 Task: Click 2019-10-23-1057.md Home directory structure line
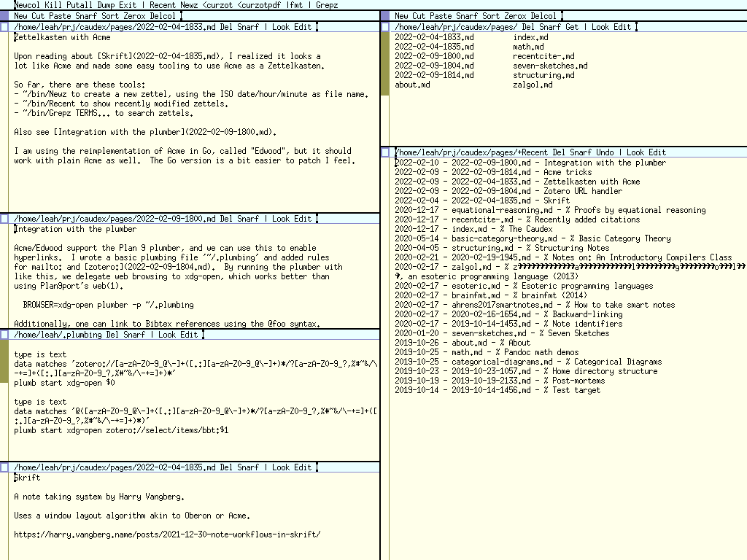click(x=527, y=373)
